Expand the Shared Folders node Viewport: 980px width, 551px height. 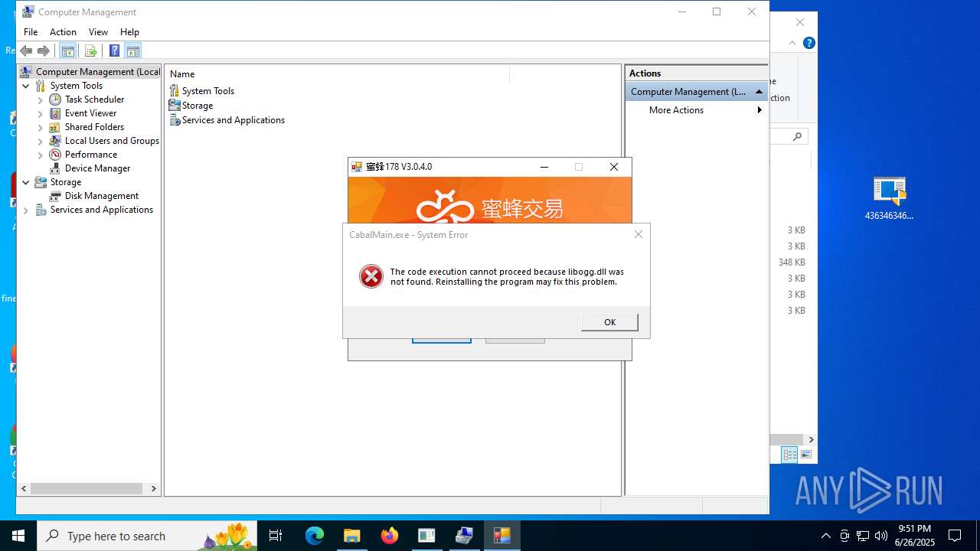coord(41,127)
